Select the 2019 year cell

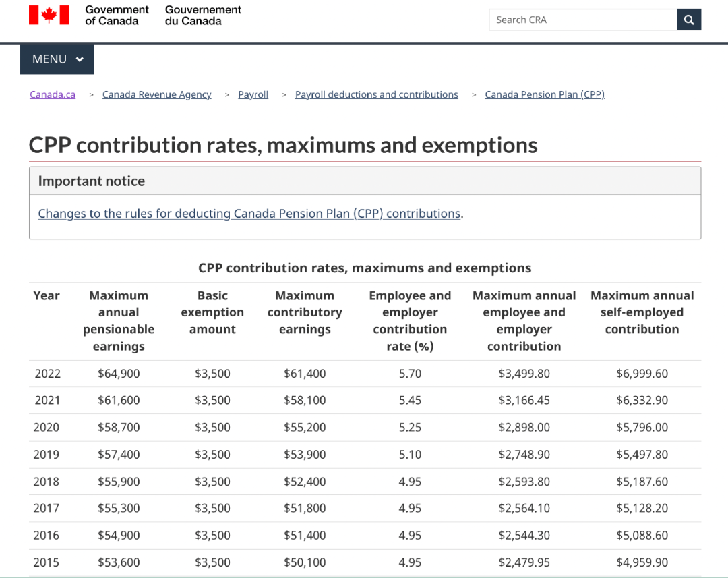47,455
